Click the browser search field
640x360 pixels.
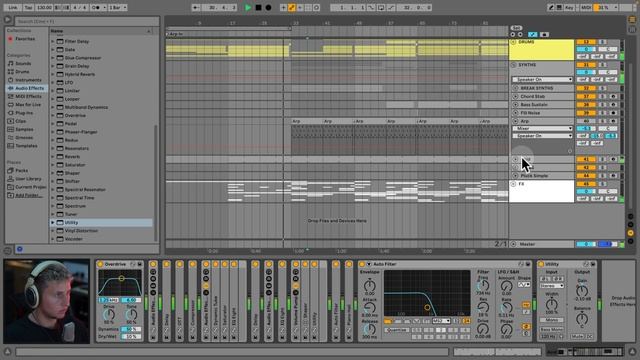coord(87,21)
